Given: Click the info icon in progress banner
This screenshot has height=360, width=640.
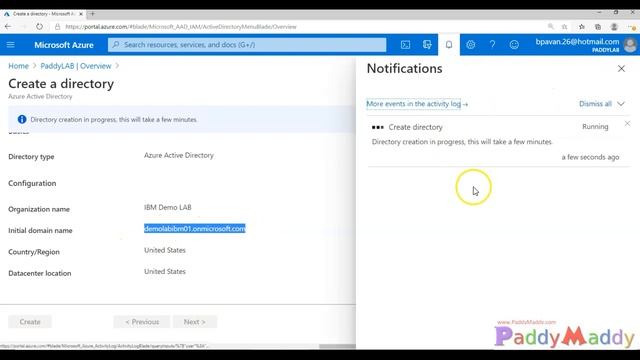Looking at the screenshot, I should click(22, 119).
